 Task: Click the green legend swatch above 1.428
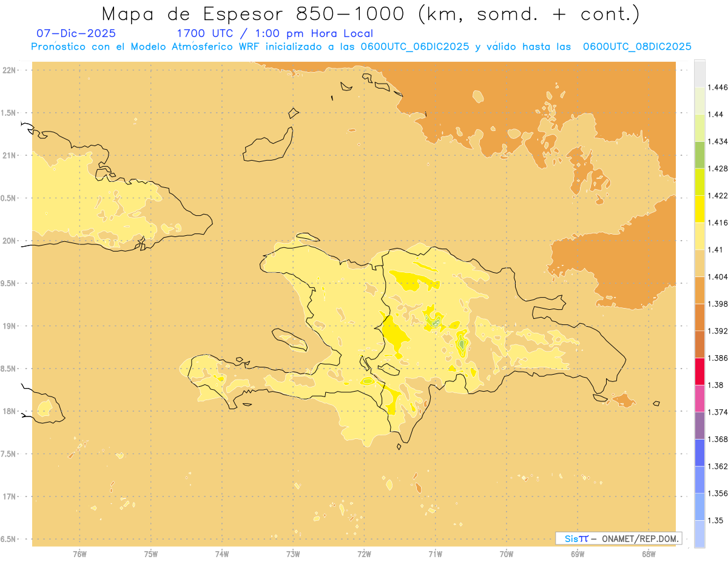[699, 155]
